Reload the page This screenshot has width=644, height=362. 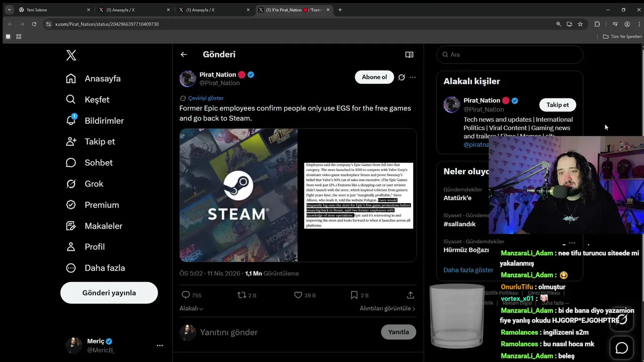[34, 24]
